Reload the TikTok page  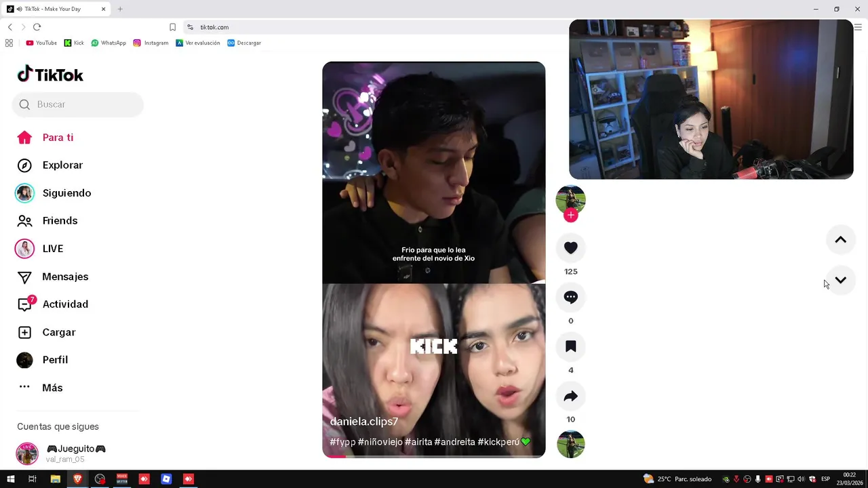coord(37,27)
